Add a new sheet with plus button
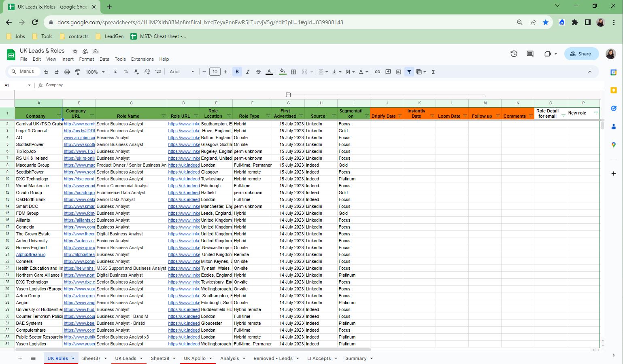This screenshot has height=364, width=623. (20, 358)
